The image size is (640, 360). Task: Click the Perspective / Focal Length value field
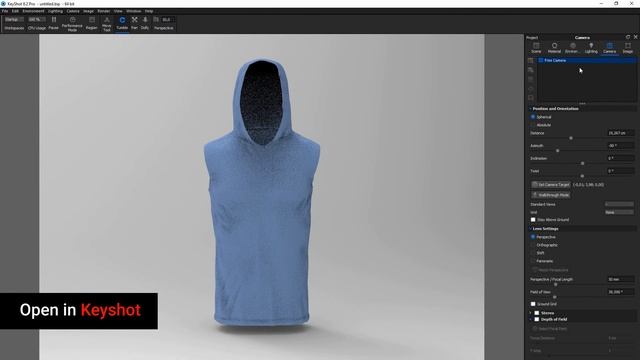pos(621,280)
